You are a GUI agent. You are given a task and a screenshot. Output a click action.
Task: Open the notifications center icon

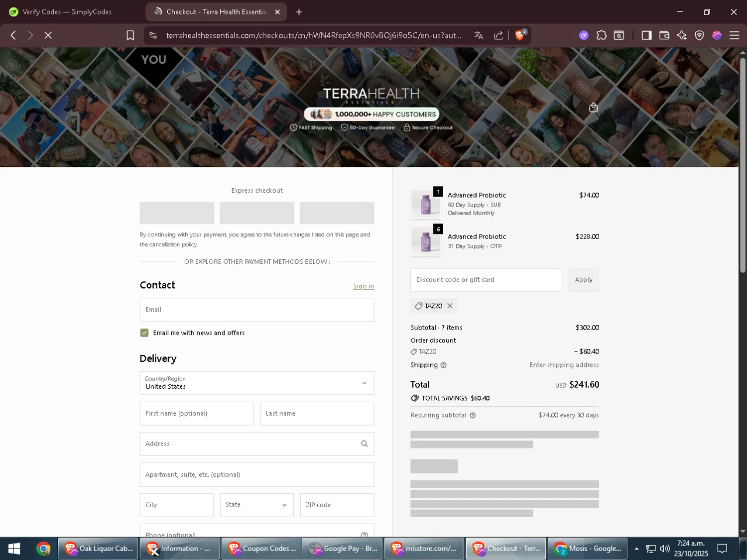pyautogui.click(x=722, y=549)
